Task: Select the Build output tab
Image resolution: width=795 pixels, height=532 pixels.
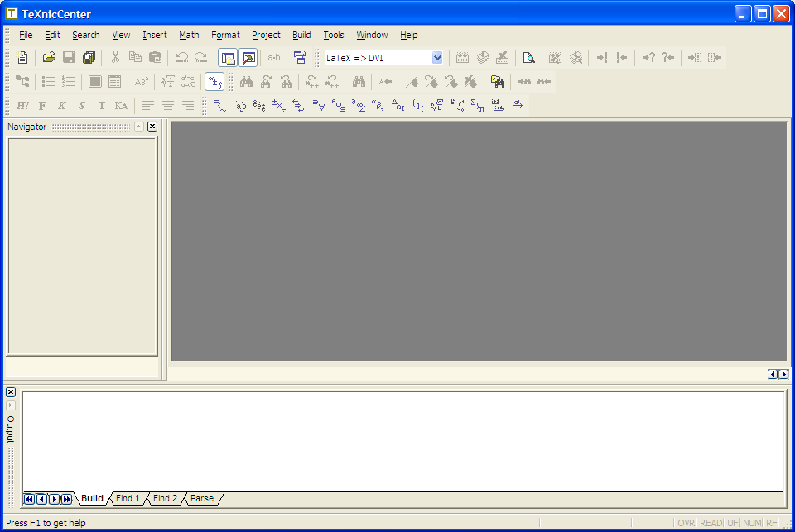Action: tap(92, 499)
